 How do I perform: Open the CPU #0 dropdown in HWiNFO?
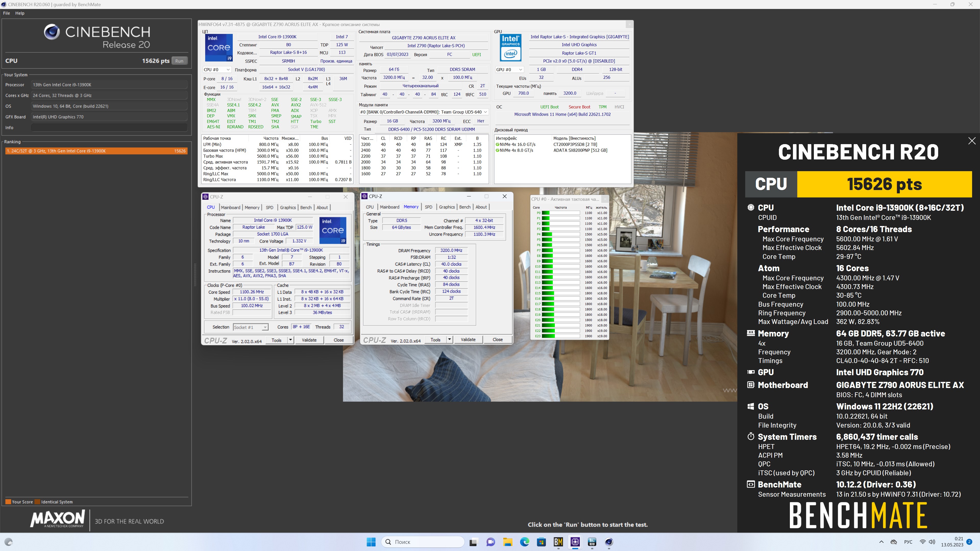pos(217,70)
